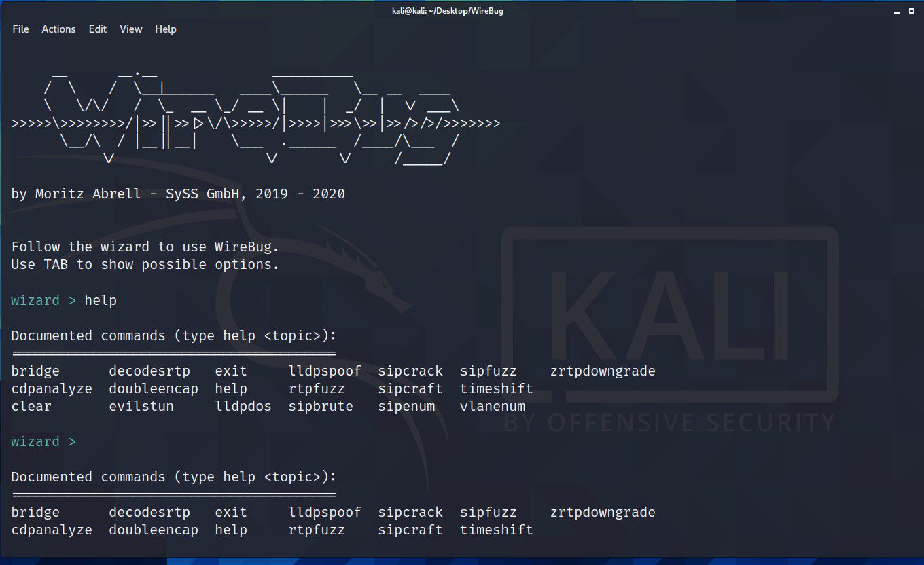Click the typed 'help' after wizard prompt
Image resolution: width=924 pixels, height=565 pixels.
[101, 300]
